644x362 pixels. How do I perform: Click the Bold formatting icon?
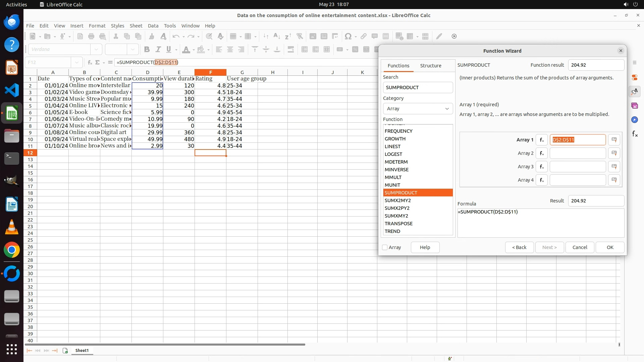tap(147, 50)
